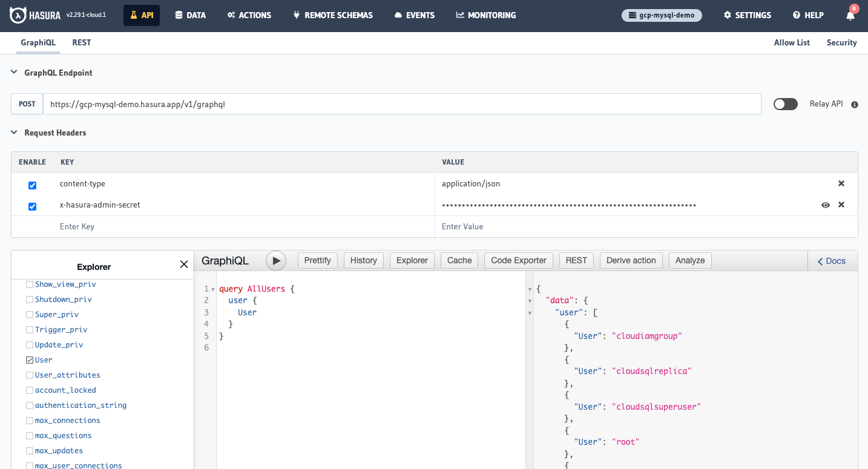
Task: Check the max_questions field
Action: [30, 435]
